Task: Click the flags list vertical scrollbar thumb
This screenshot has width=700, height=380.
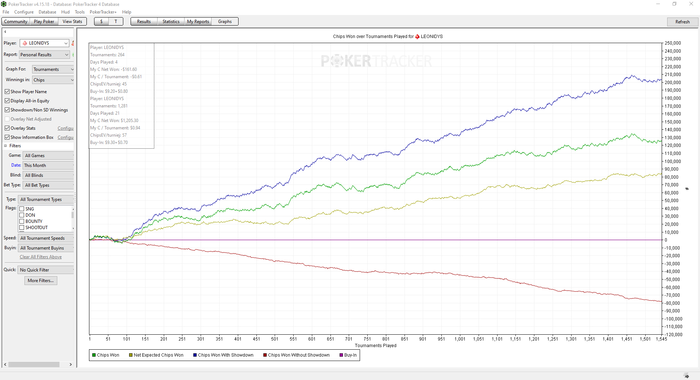Action: pyautogui.click(x=73, y=215)
